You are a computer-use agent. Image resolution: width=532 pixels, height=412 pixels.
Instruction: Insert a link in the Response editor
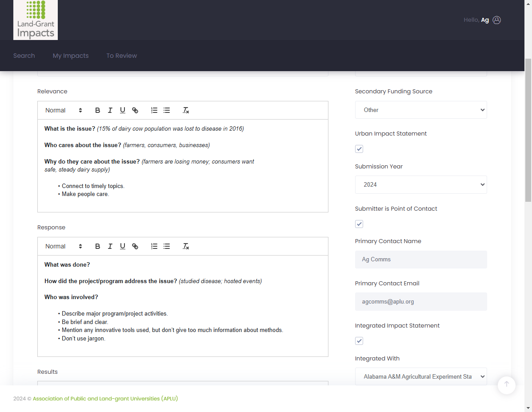135,246
